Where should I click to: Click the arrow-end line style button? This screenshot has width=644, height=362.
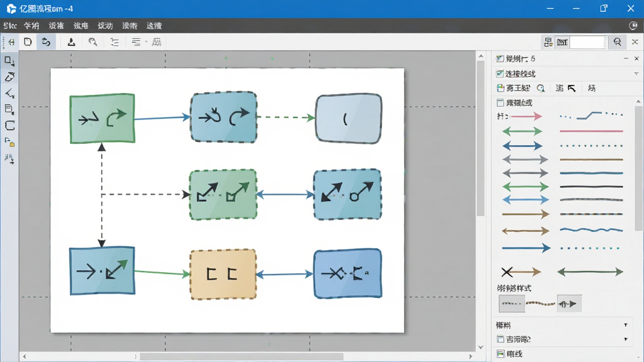(569, 304)
